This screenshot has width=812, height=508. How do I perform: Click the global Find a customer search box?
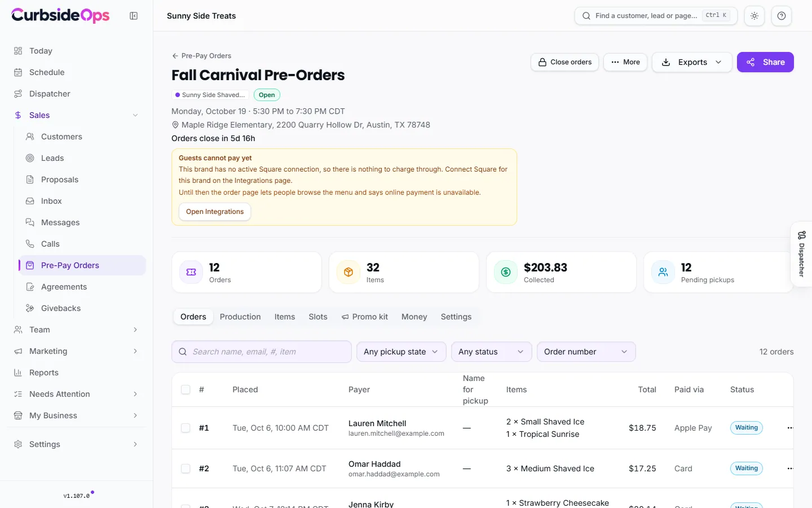[656, 16]
